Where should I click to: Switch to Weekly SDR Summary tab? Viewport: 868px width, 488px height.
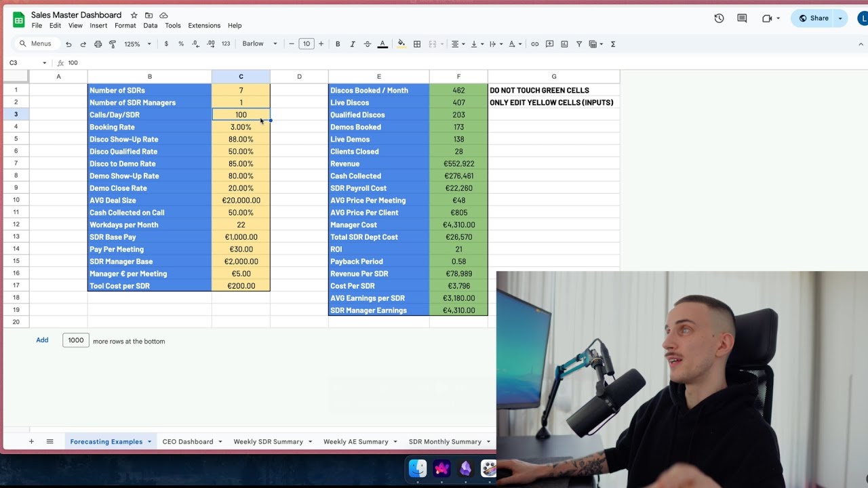tap(269, 442)
